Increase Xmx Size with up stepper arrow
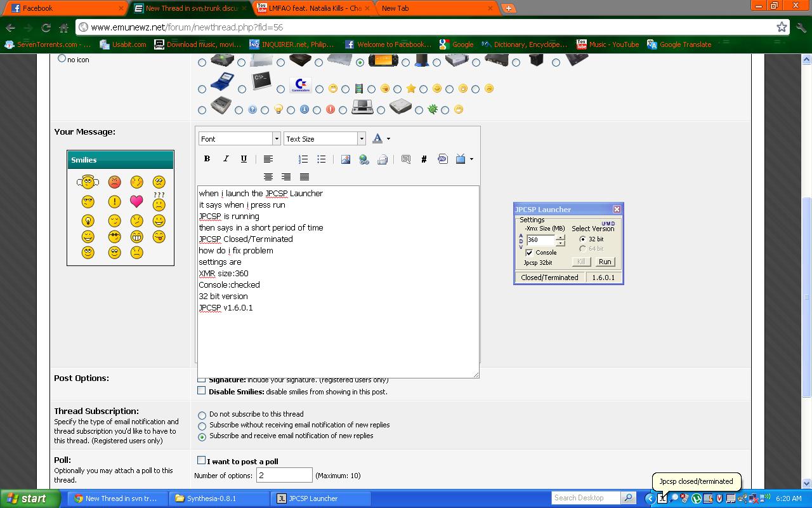Screen dimensions: 812x508 pos(560,237)
